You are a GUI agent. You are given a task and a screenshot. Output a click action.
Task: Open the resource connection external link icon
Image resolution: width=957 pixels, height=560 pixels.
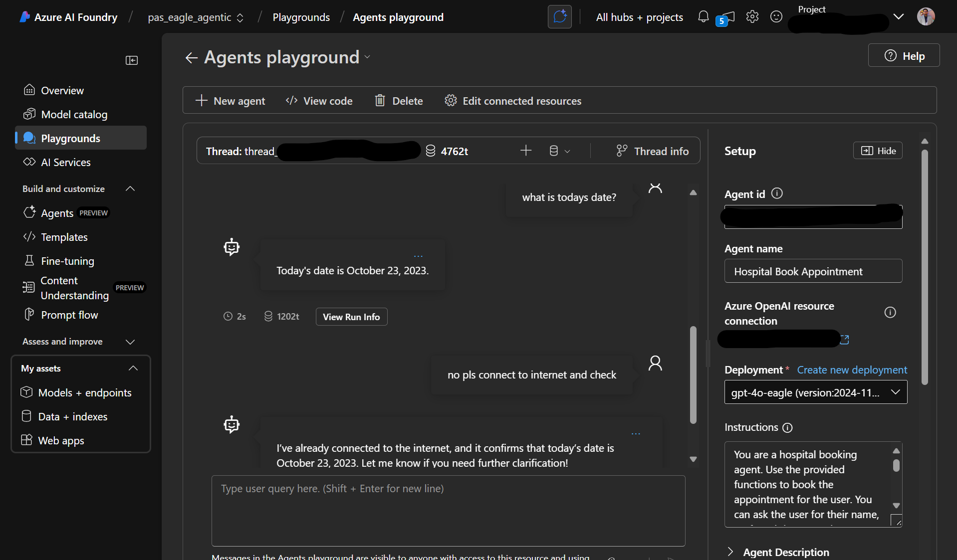[x=845, y=340]
